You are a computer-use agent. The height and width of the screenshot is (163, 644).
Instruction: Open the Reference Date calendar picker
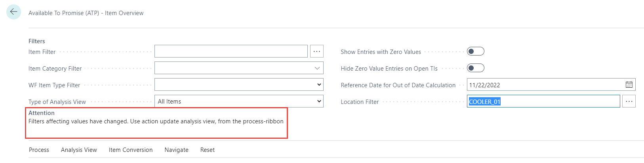pyautogui.click(x=629, y=84)
